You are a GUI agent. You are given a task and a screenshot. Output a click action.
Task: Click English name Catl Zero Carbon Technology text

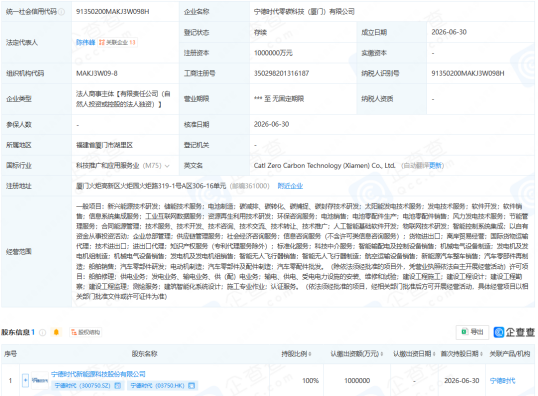(325, 165)
